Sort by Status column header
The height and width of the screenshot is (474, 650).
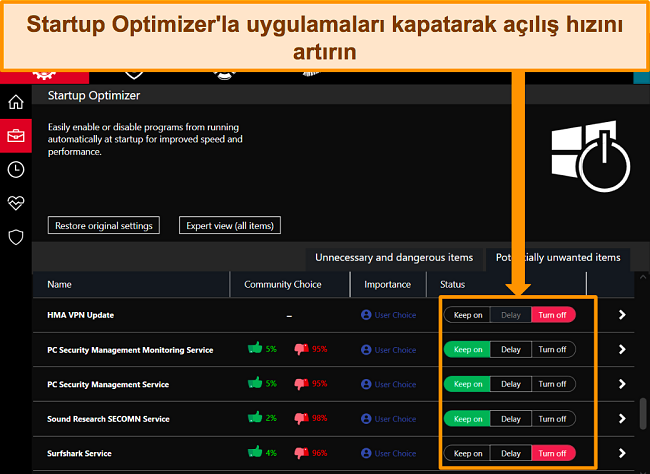pyautogui.click(x=507, y=284)
